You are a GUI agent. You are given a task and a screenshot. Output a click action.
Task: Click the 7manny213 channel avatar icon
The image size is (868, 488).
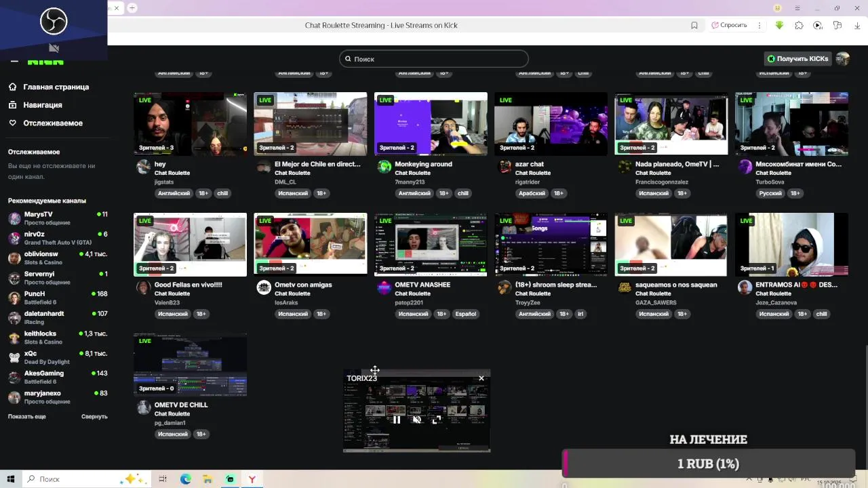(x=384, y=167)
